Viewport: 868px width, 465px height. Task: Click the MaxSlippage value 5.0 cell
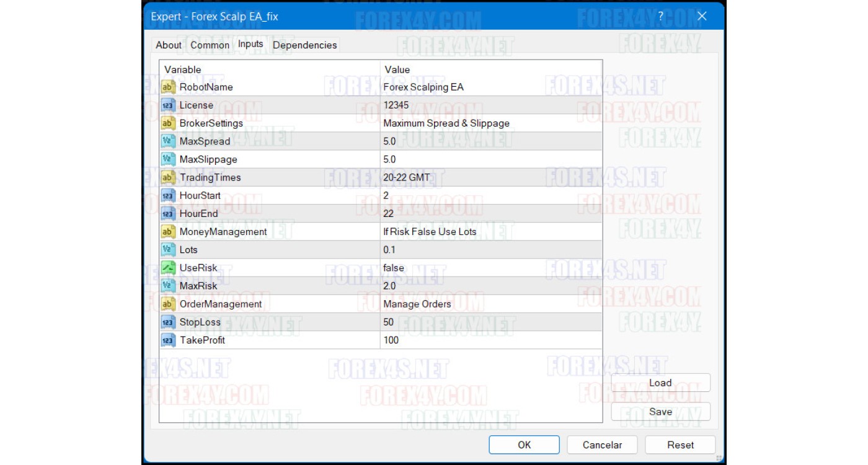coord(490,159)
